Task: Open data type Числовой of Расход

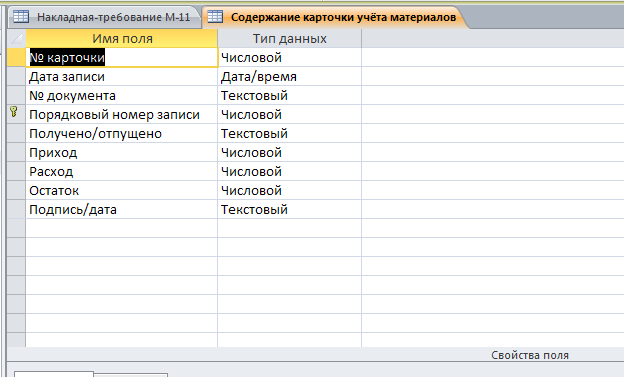Action: pyautogui.click(x=289, y=172)
